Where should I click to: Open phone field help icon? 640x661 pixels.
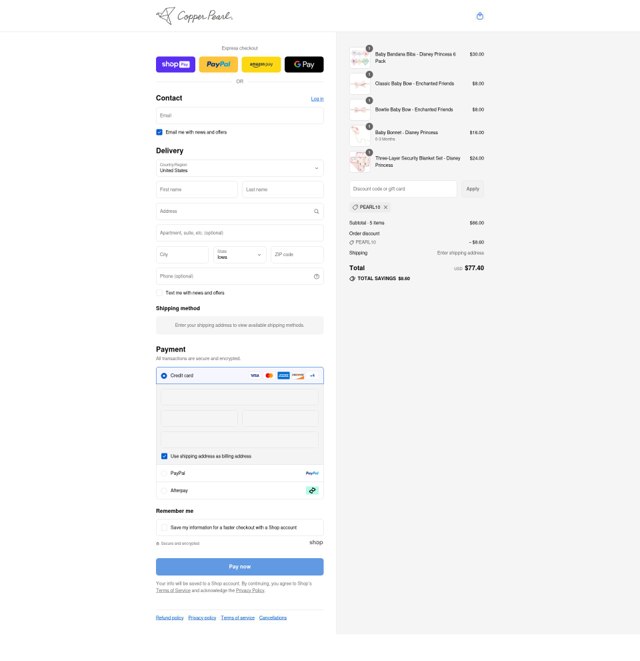point(316,277)
